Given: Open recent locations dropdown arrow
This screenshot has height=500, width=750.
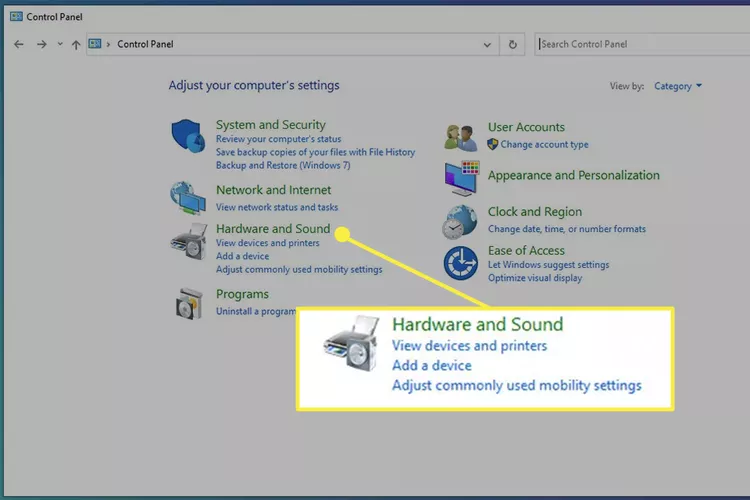Looking at the screenshot, I should [x=60, y=44].
